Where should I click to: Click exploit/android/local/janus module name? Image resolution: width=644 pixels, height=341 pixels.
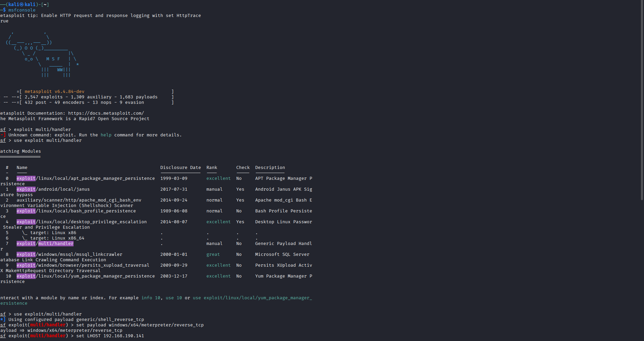click(53, 189)
